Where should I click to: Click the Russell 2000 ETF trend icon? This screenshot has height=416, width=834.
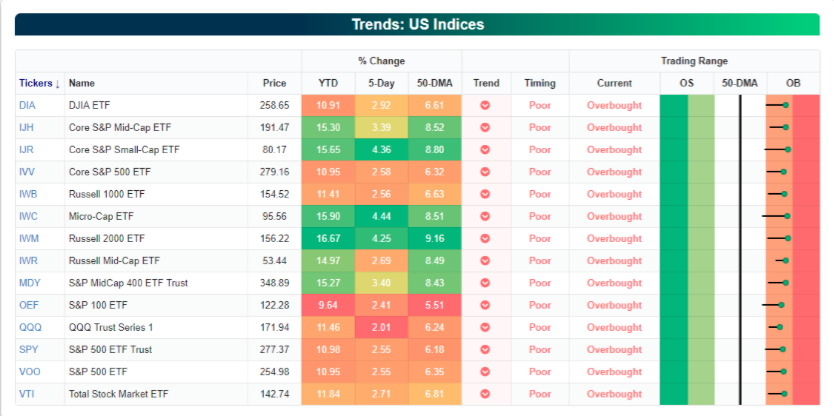click(485, 239)
